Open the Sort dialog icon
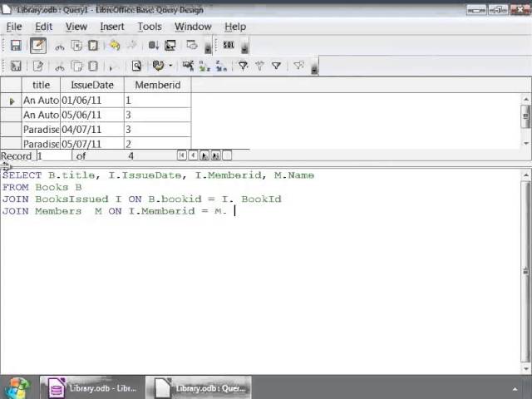The height and width of the screenshot is (399, 532). click(x=188, y=66)
